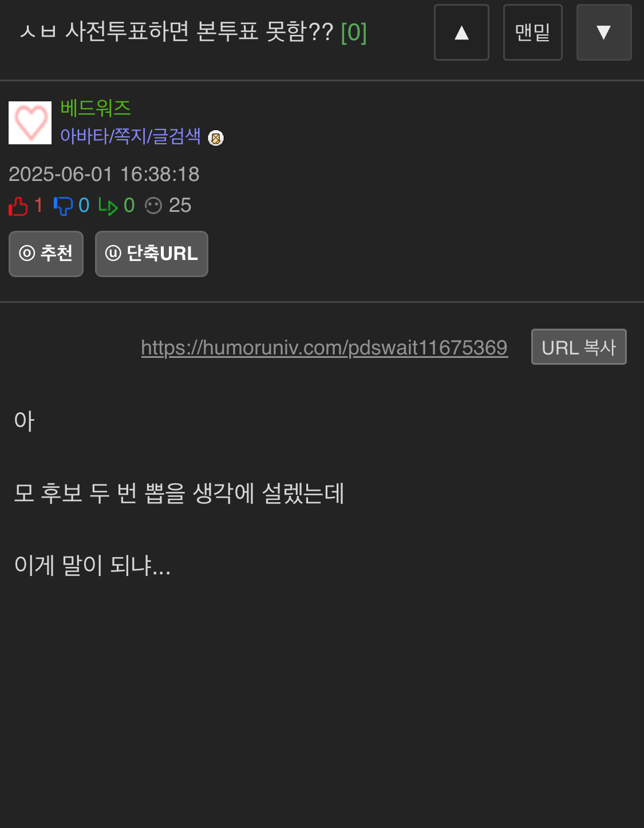Click the green [0] comment count
The width and height of the screenshot is (644, 828).
click(x=354, y=32)
